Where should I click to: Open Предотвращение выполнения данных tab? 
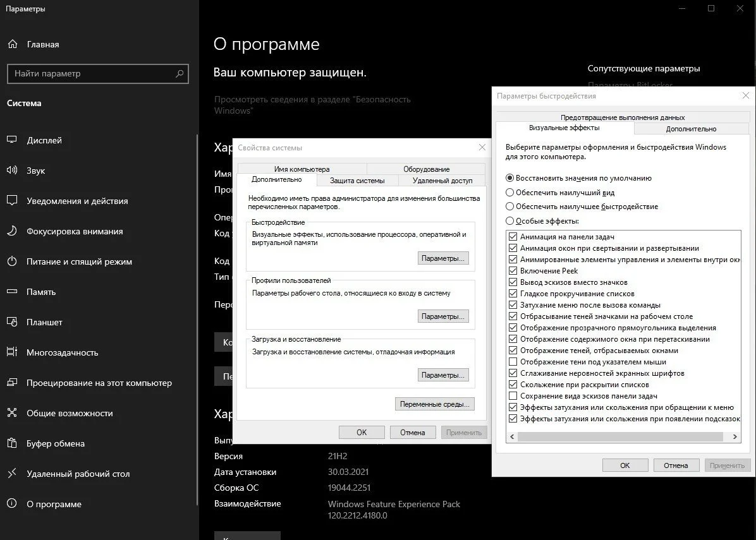pos(623,117)
